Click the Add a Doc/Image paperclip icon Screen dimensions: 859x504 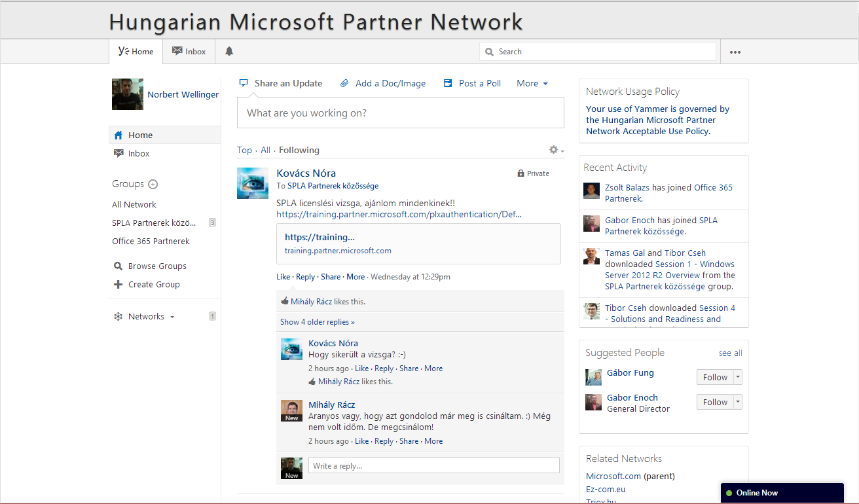(344, 84)
